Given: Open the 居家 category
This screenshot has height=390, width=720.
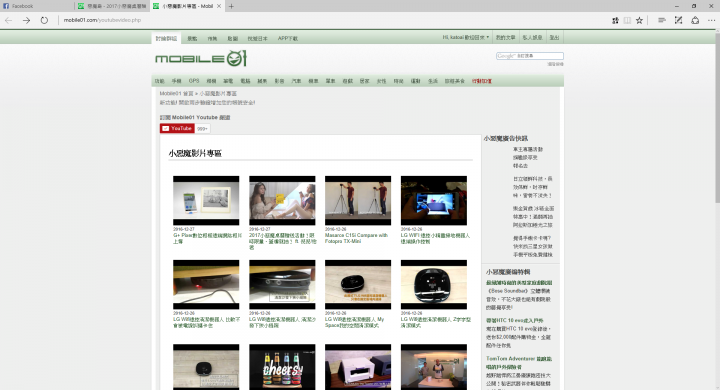Looking at the screenshot, I should (x=365, y=81).
